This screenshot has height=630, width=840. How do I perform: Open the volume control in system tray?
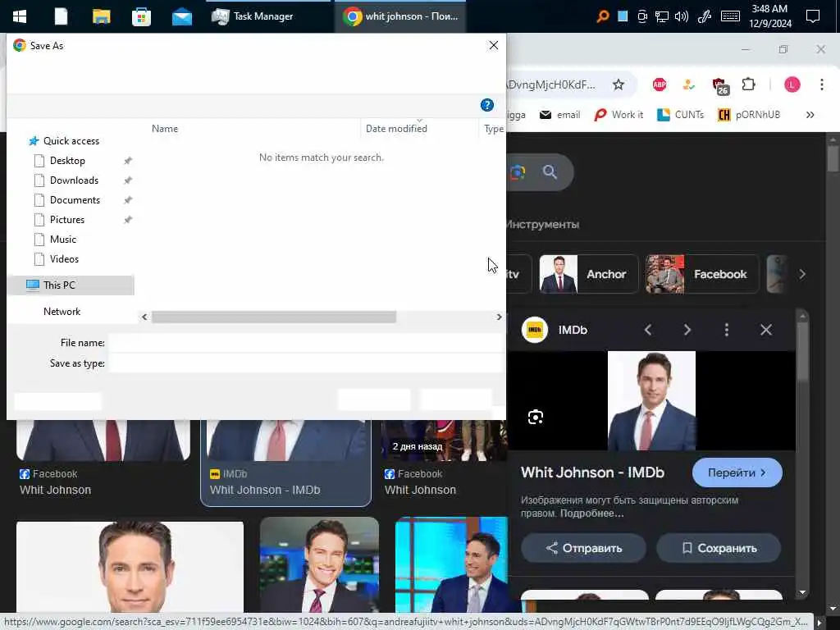[682, 16]
